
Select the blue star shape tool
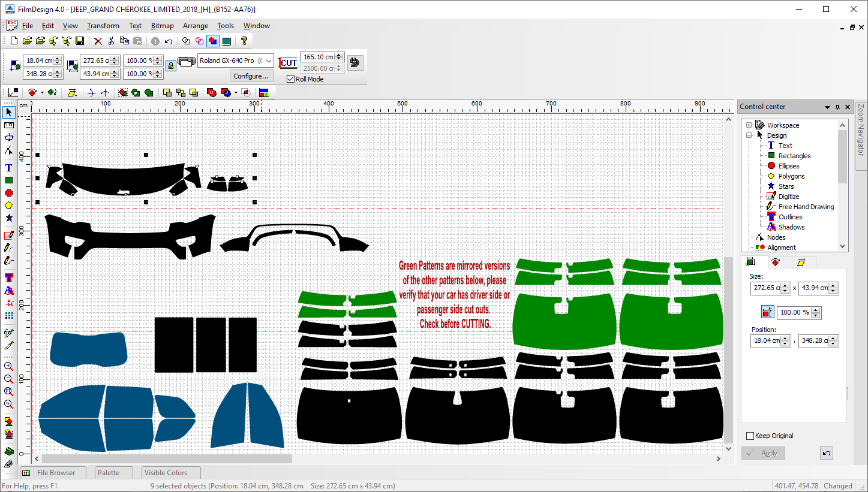coord(9,218)
